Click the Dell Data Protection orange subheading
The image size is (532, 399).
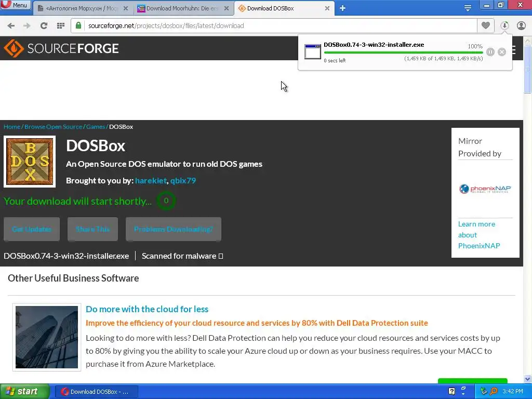point(257,323)
